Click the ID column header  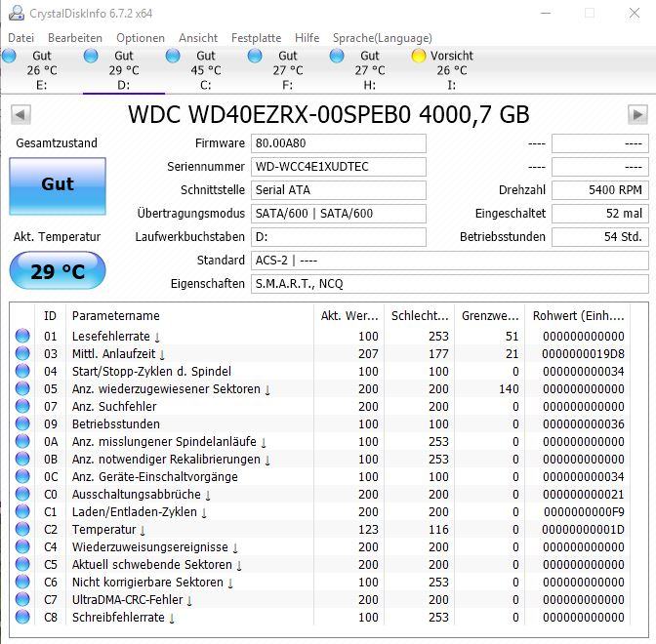[x=50, y=316]
